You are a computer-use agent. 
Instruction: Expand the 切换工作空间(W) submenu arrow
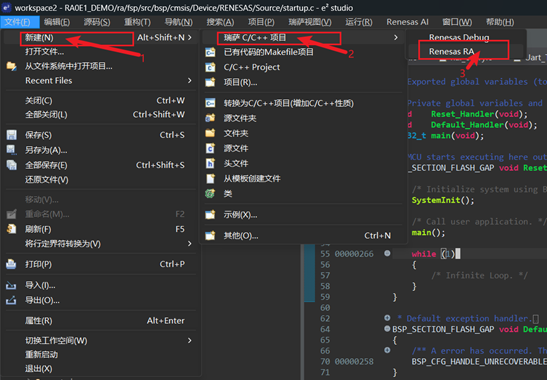(189, 340)
